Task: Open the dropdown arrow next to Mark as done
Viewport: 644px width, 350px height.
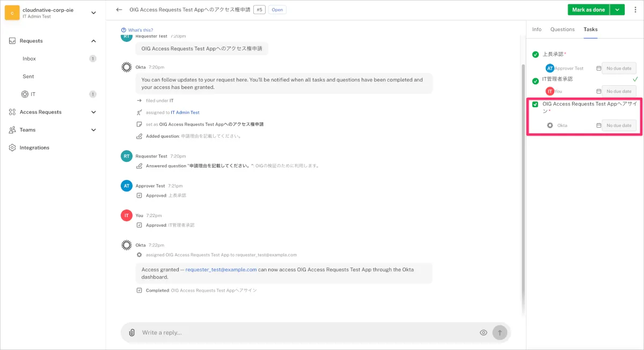Action: tap(618, 10)
